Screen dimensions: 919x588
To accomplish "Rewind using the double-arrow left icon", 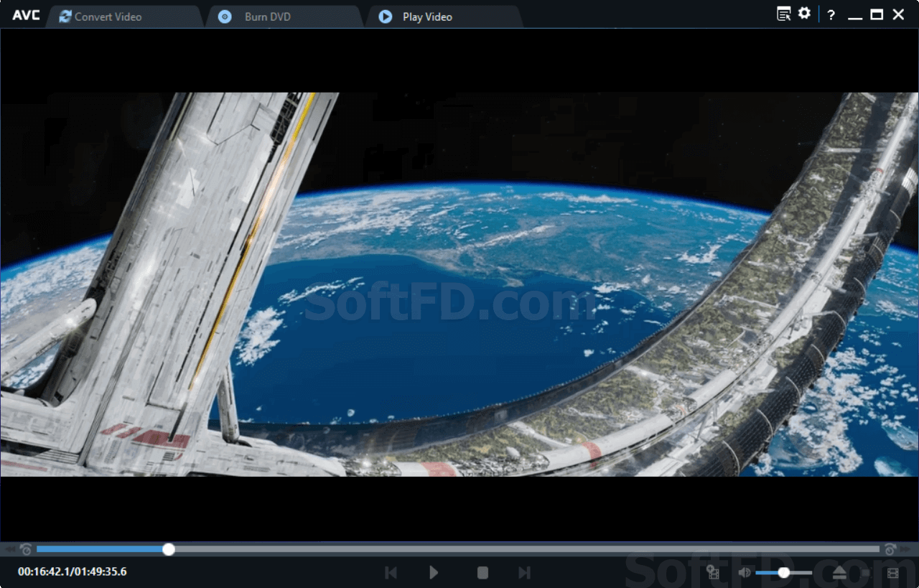I will (10, 549).
